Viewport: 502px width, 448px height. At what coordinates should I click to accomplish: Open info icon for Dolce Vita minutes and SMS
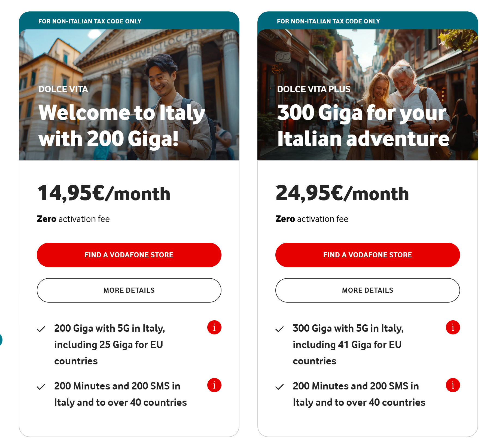coord(214,385)
